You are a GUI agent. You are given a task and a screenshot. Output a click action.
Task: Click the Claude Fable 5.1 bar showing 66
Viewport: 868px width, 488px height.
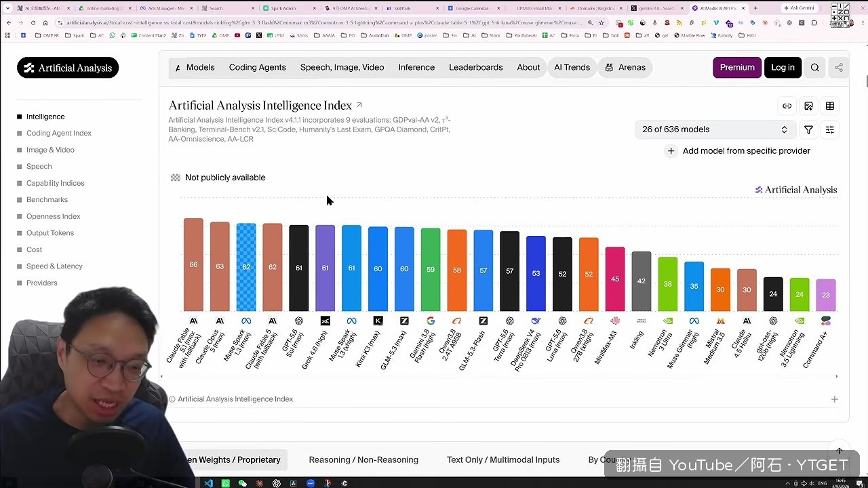click(193, 264)
